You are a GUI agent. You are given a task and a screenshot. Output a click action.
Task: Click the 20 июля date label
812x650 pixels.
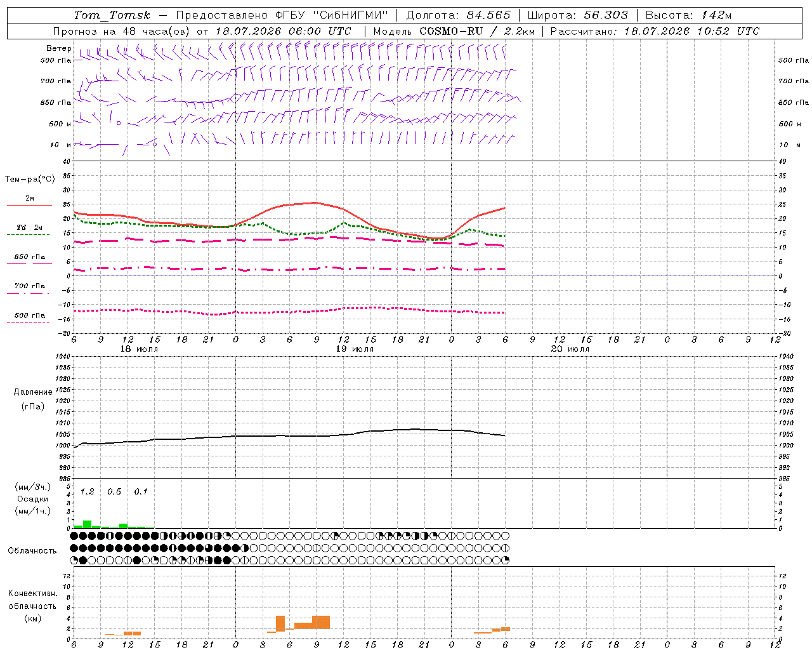pyautogui.click(x=570, y=349)
